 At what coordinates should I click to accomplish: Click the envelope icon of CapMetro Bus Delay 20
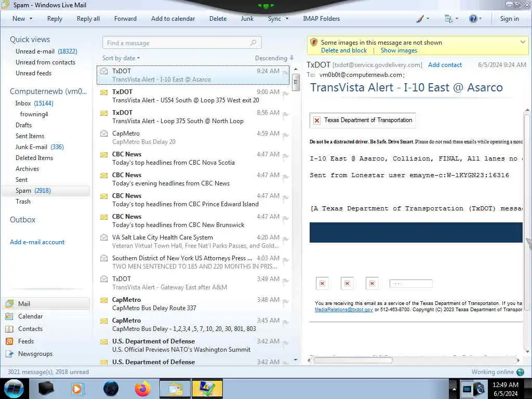click(104, 134)
